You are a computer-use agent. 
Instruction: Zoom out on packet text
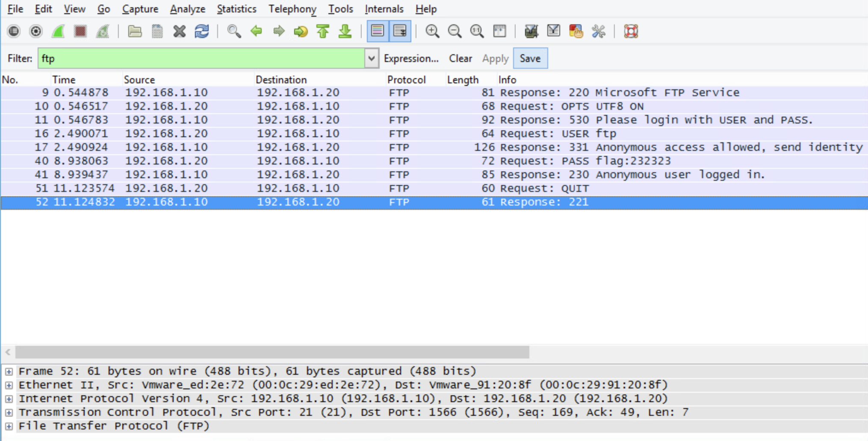click(x=455, y=31)
